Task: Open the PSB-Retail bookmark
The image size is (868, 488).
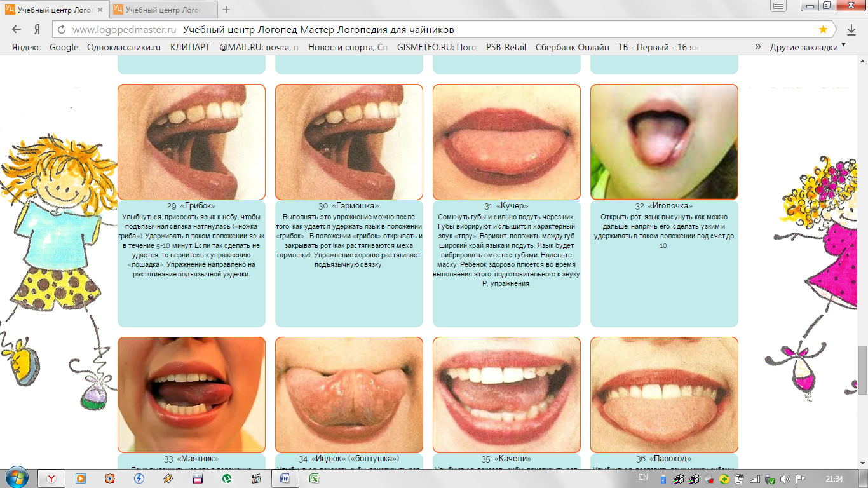Action: click(x=506, y=47)
